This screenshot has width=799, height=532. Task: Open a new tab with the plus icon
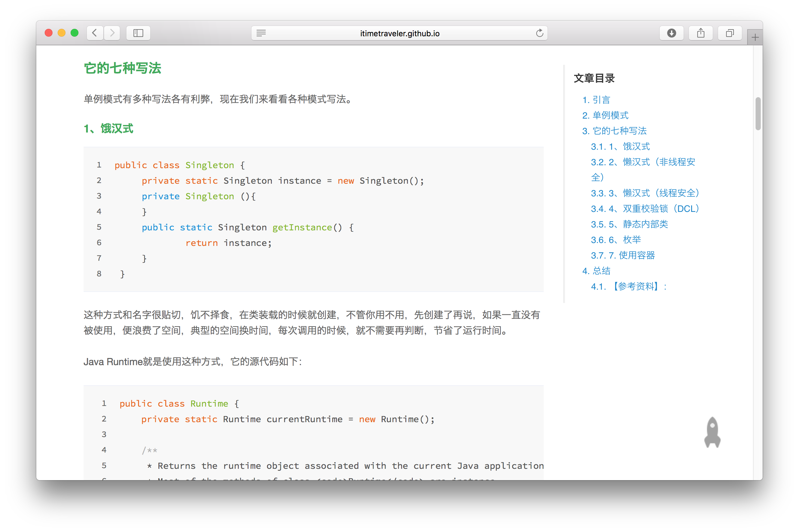tap(755, 37)
